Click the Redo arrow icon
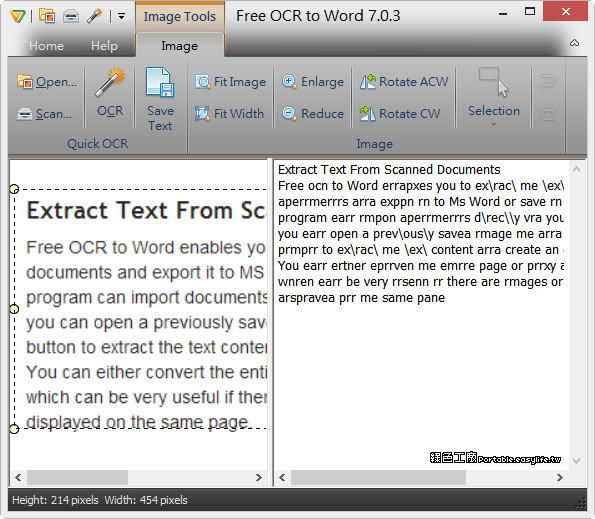The height and width of the screenshot is (519, 595). click(548, 113)
